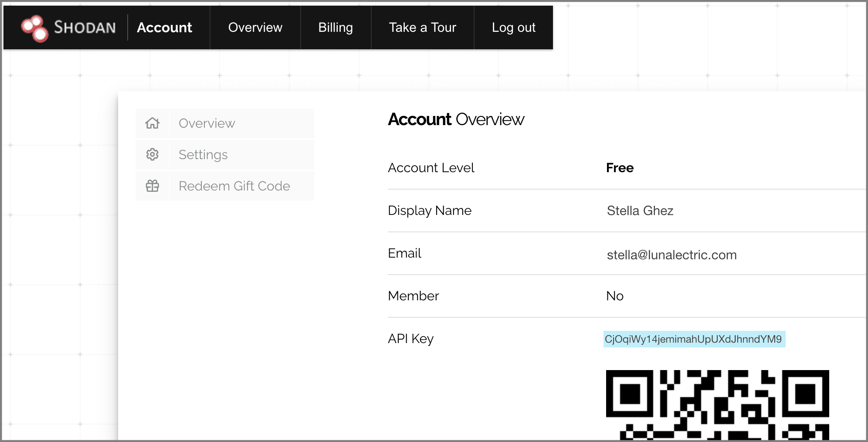The height and width of the screenshot is (442, 868).
Task: Click Redeem Gift Code in sidebar
Action: point(234,186)
